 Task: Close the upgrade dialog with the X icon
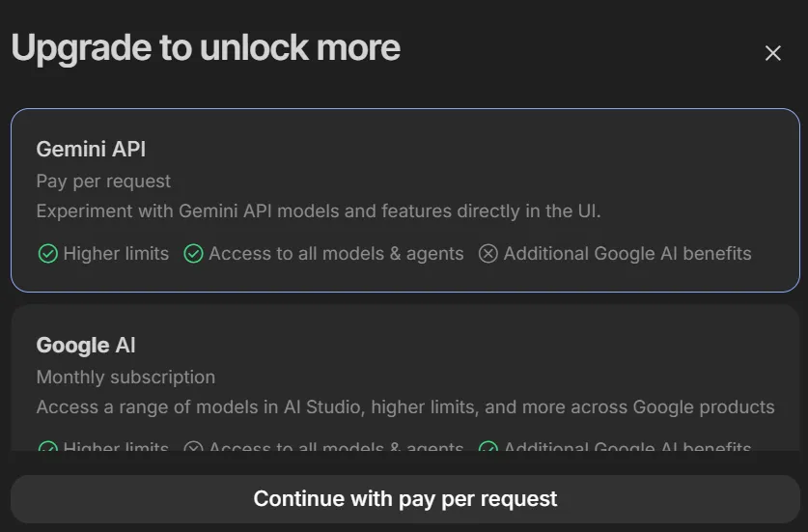(x=772, y=52)
